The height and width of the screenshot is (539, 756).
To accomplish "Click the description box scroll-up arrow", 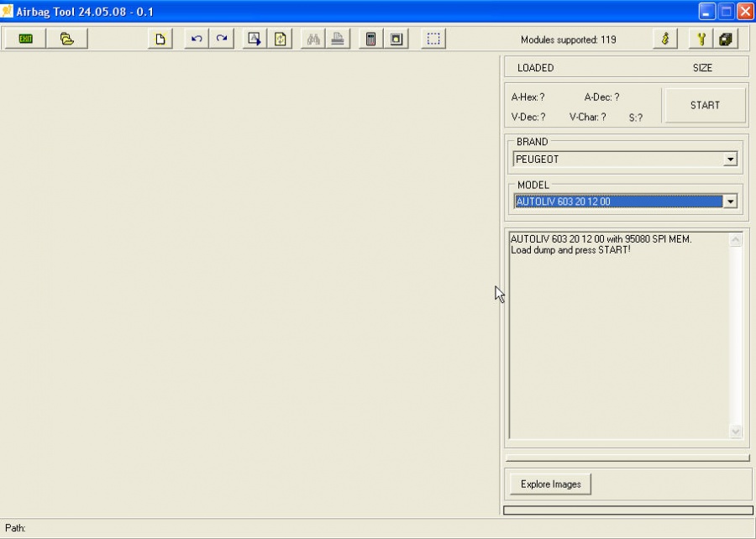I will click(x=736, y=239).
